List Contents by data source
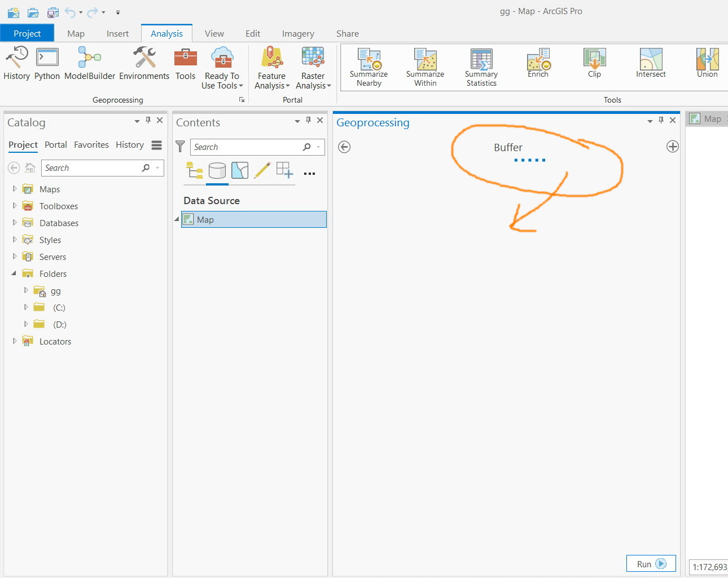The height and width of the screenshot is (578, 728). click(217, 170)
